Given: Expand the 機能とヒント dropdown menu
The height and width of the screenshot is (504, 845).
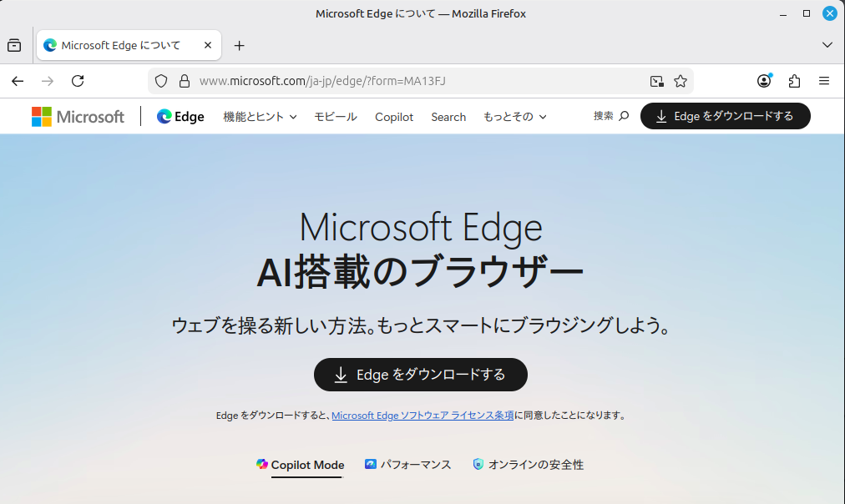Looking at the screenshot, I should pyautogui.click(x=260, y=117).
